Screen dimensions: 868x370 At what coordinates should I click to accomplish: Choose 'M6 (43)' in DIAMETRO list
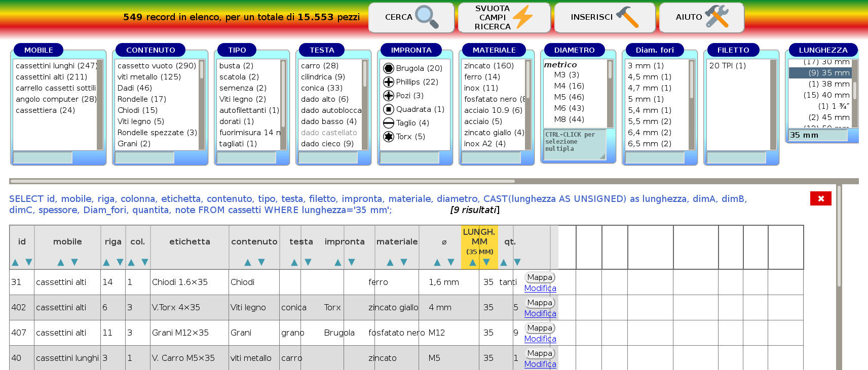pos(569,108)
